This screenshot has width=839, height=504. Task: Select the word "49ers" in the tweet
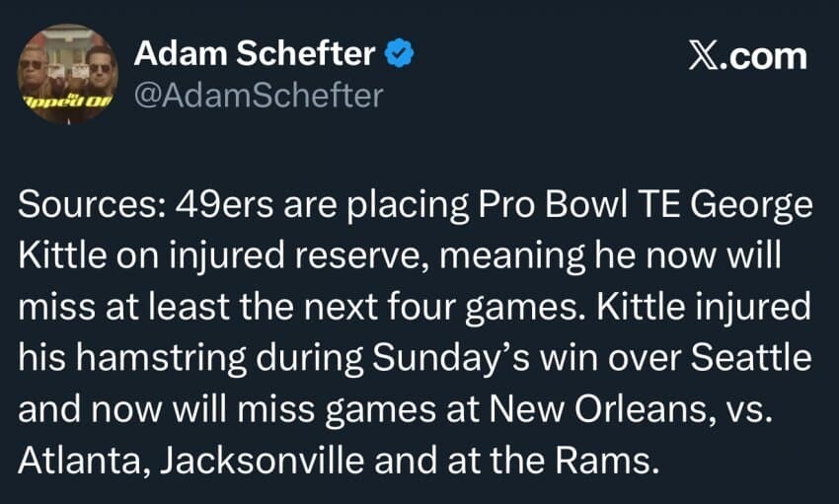(x=224, y=205)
